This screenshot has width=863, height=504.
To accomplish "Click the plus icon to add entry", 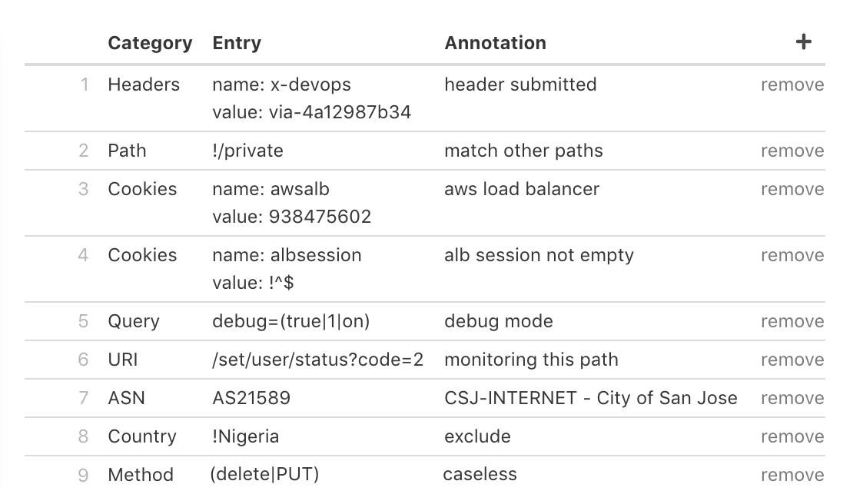I will point(803,42).
